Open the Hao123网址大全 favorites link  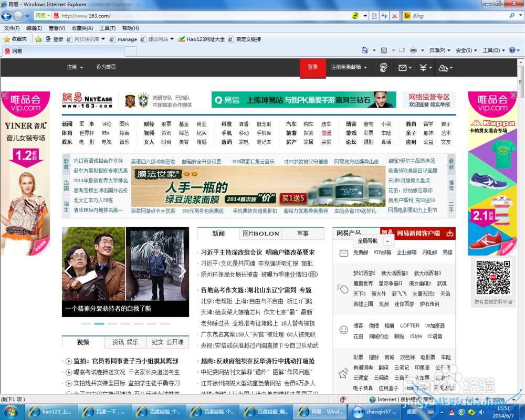click(x=202, y=39)
